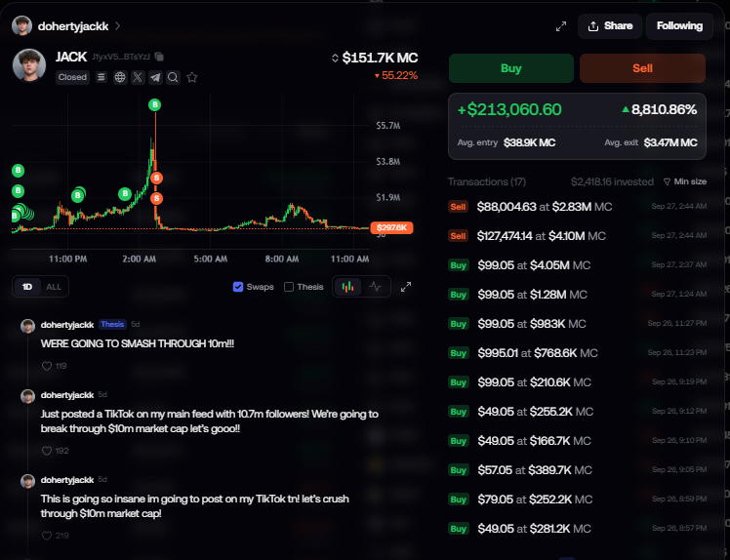Open dohertyjackk profile chevron

pyautogui.click(x=118, y=26)
